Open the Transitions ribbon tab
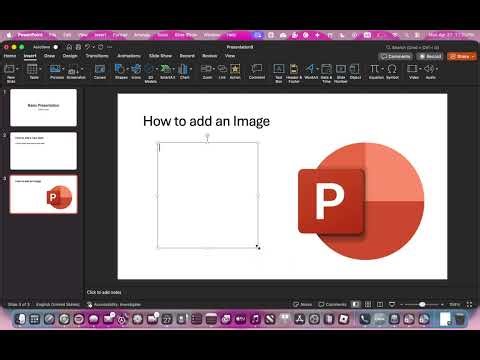The width and height of the screenshot is (480, 360). click(97, 56)
